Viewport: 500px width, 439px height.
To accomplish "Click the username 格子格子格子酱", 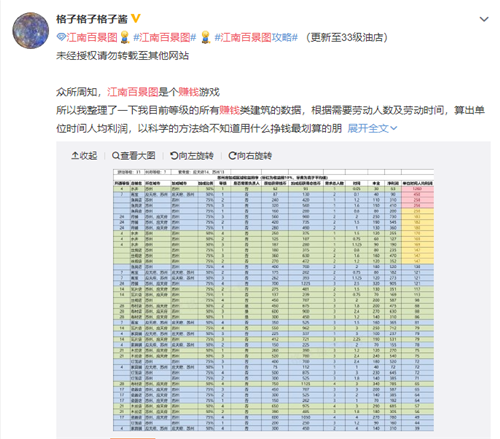I will [92, 19].
